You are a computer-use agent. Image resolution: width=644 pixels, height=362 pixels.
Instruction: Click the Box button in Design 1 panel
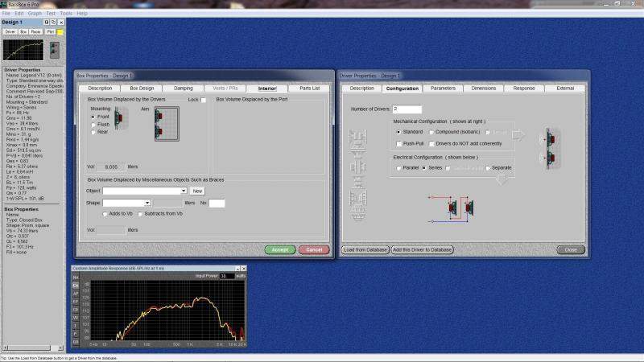23,31
